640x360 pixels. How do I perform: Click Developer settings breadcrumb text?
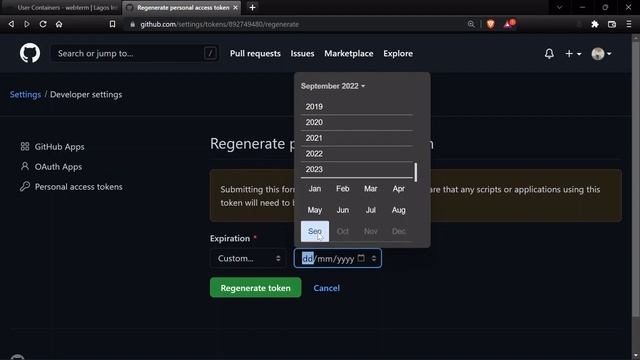click(x=86, y=94)
